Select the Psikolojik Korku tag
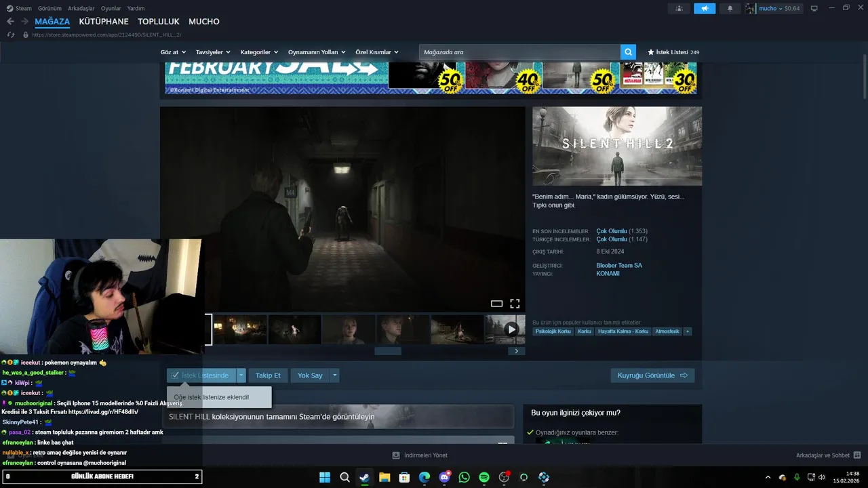The height and width of the screenshot is (488, 868). [553, 331]
